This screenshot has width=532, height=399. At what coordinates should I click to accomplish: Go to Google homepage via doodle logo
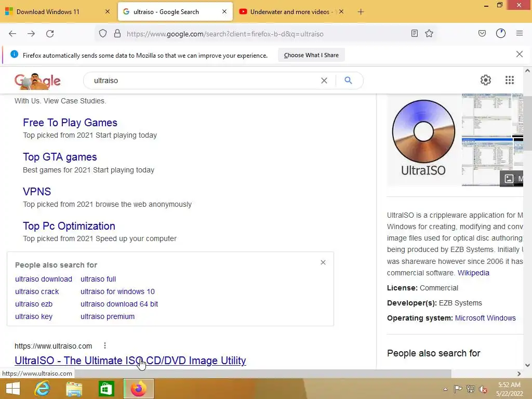tap(37, 81)
